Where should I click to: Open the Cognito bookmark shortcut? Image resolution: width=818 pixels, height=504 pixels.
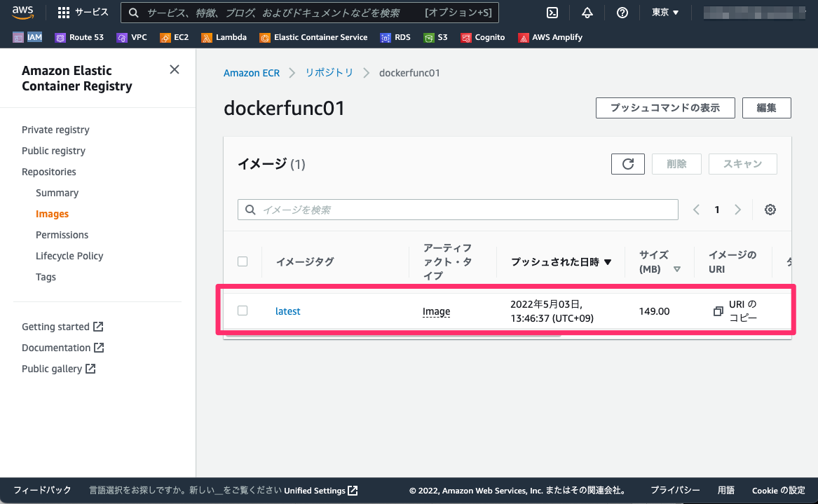coord(483,38)
